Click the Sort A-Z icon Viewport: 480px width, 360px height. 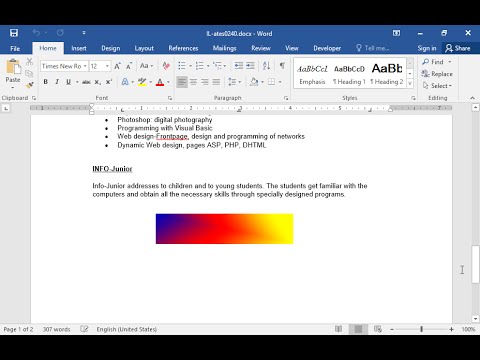[266, 66]
